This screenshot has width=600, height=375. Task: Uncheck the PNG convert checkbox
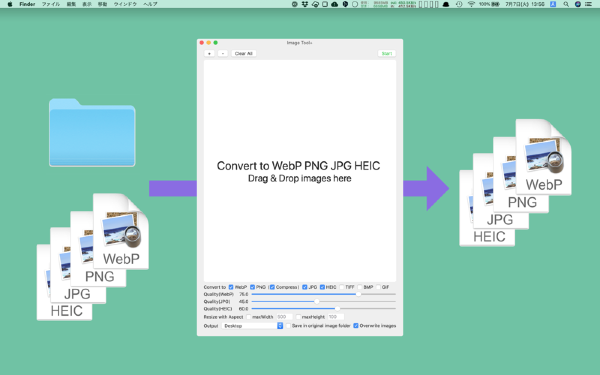[x=252, y=287]
